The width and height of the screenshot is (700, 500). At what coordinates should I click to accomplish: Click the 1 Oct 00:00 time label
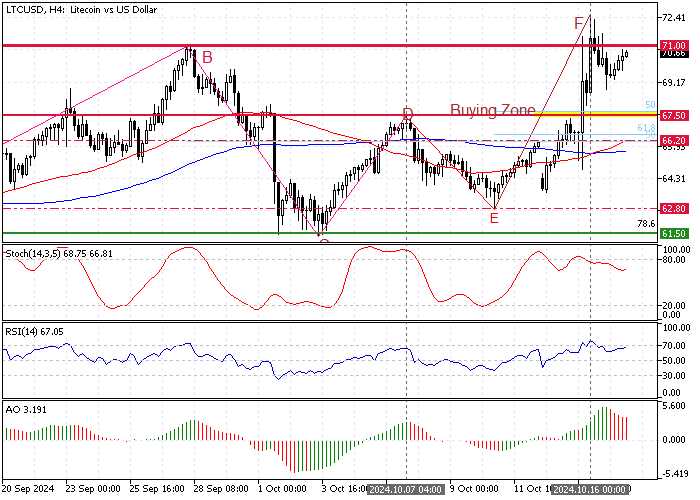click(282, 489)
